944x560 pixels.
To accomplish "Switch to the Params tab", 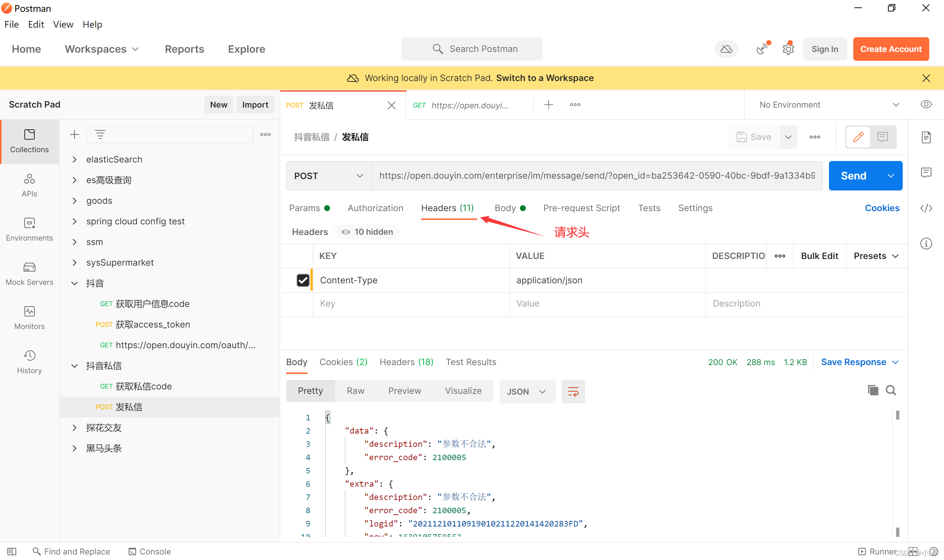I will pyautogui.click(x=309, y=208).
